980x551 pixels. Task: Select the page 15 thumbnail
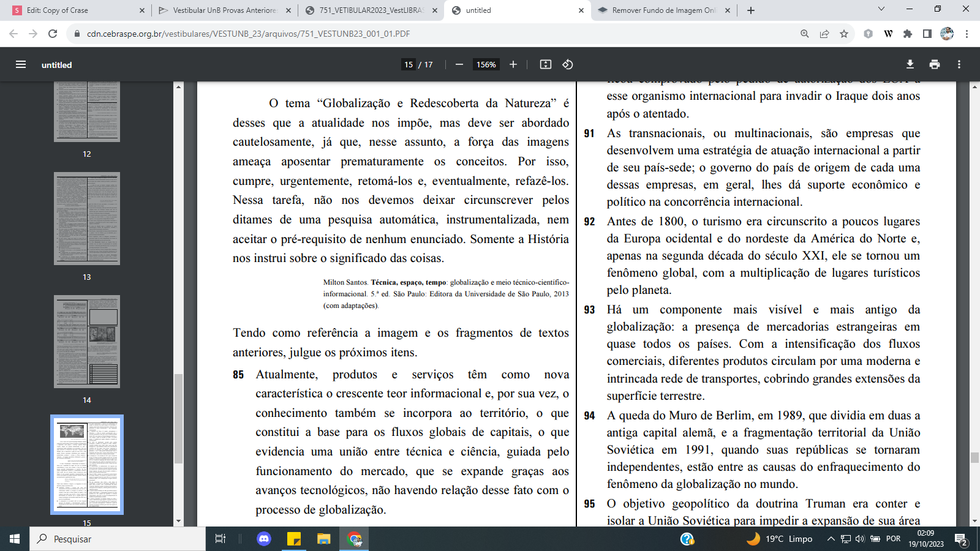pyautogui.click(x=87, y=465)
